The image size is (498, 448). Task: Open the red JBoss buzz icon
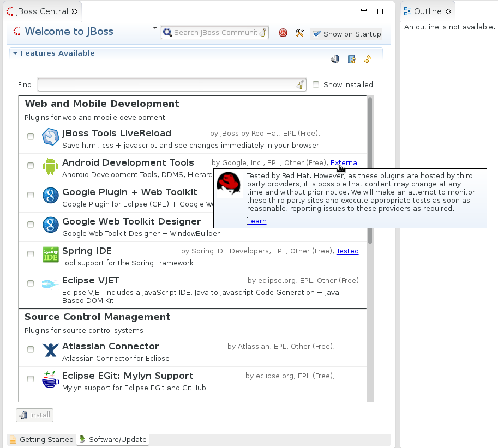pyautogui.click(x=283, y=33)
